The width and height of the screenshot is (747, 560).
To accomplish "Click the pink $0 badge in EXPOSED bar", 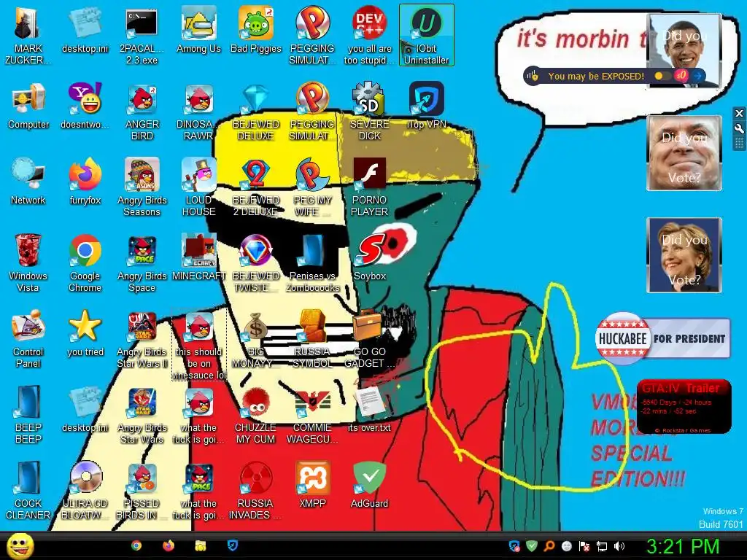I will (x=682, y=75).
